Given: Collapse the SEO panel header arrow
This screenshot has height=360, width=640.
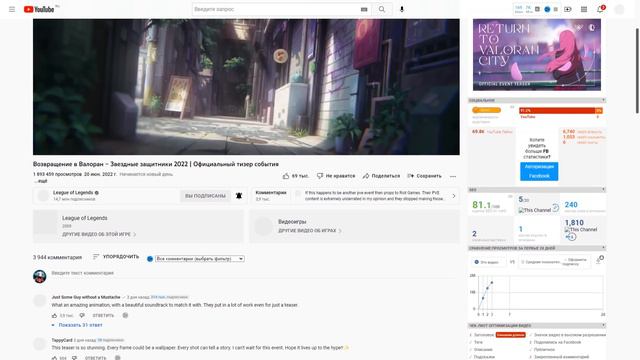Looking at the screenshot, I should pos(603,189).
